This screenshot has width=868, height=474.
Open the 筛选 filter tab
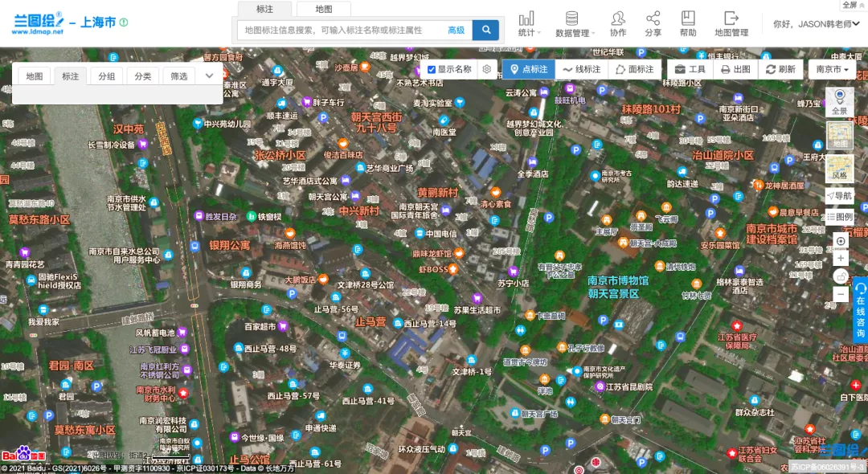178,76
